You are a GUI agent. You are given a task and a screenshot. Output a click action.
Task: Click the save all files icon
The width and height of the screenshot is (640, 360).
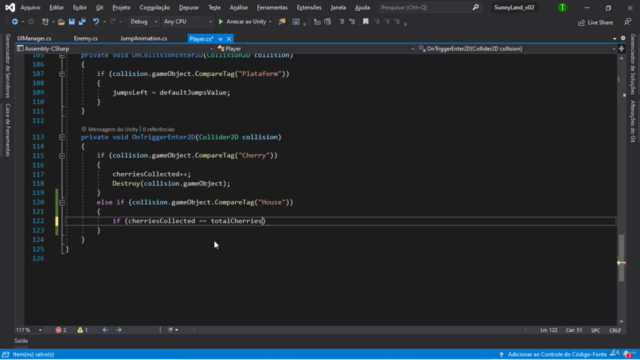coord(82,22)
